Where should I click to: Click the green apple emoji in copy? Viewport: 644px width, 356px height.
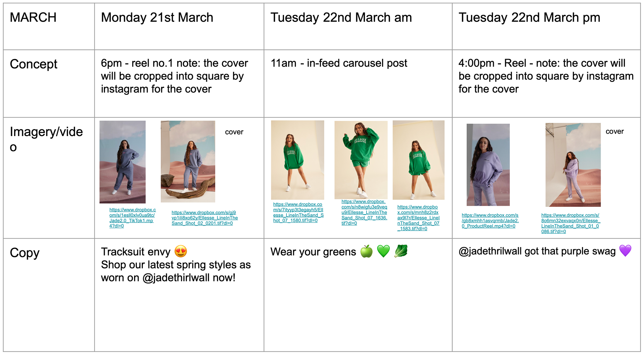click(366, 251)
